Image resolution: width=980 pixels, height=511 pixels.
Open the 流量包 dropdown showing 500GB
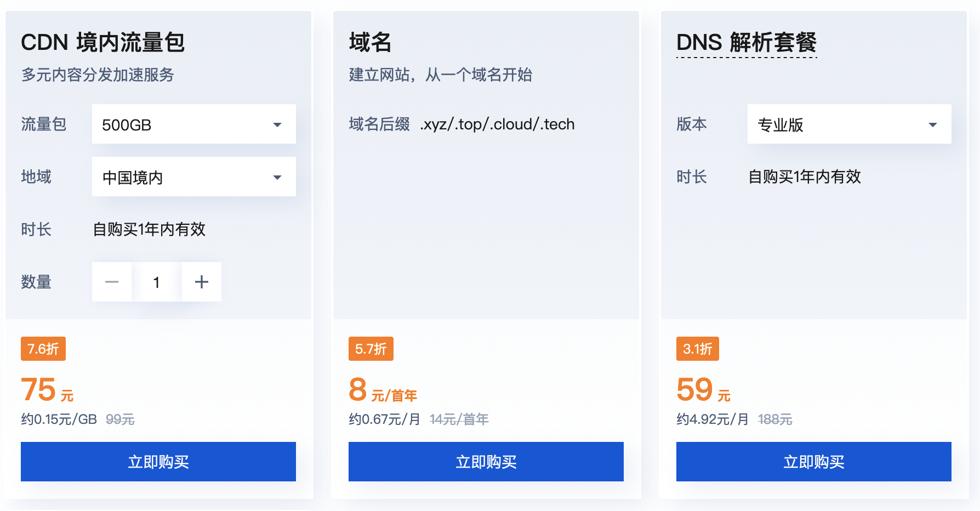[x=193, y=124]
